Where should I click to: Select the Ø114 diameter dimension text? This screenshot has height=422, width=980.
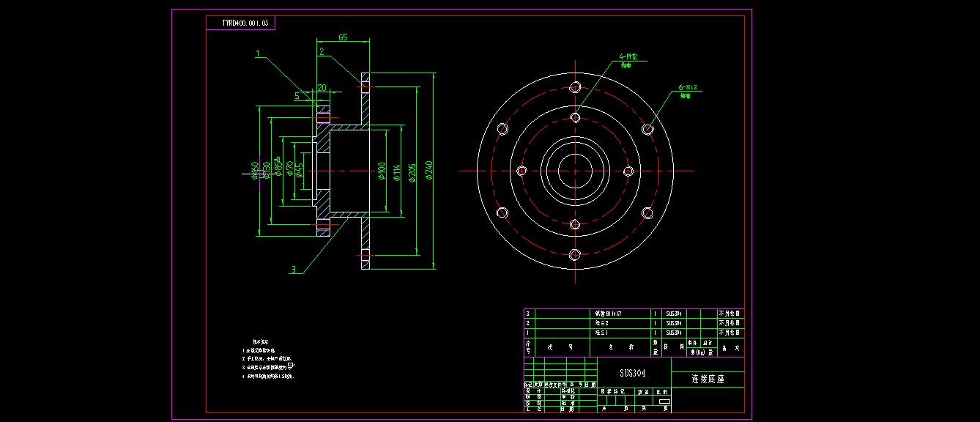click(397, 172)
